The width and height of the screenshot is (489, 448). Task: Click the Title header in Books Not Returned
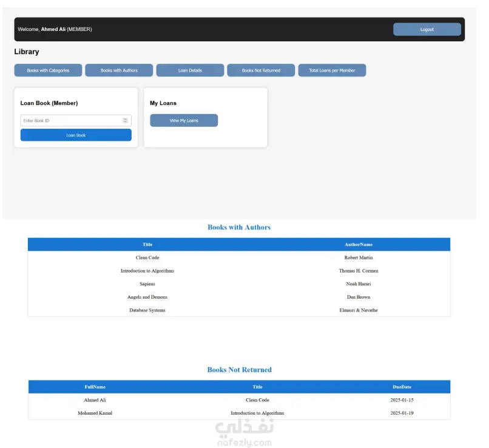(257, 387)
